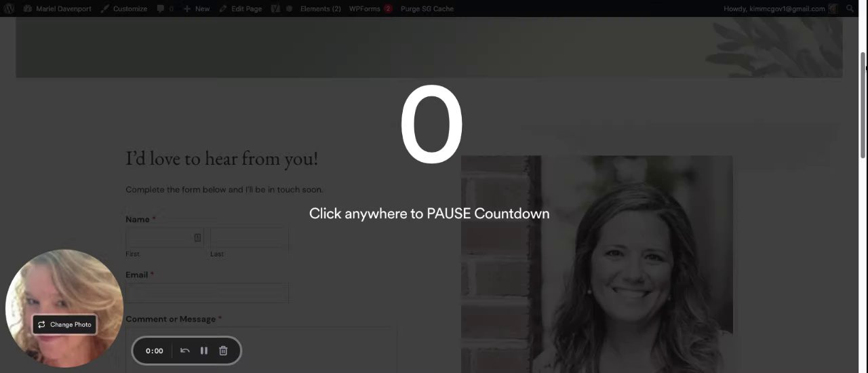The width and height of the screenshot is (868, 373).
Task: Pause the recording with the pause icon
Action: click(203, 351)
